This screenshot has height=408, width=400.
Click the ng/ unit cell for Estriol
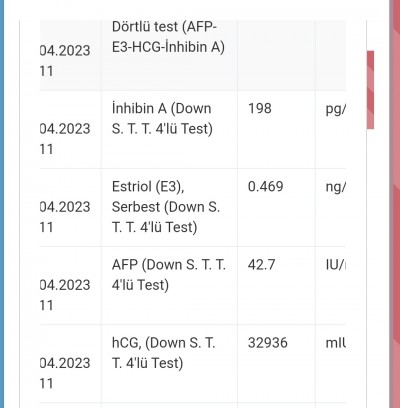click(x=331, y=208)
